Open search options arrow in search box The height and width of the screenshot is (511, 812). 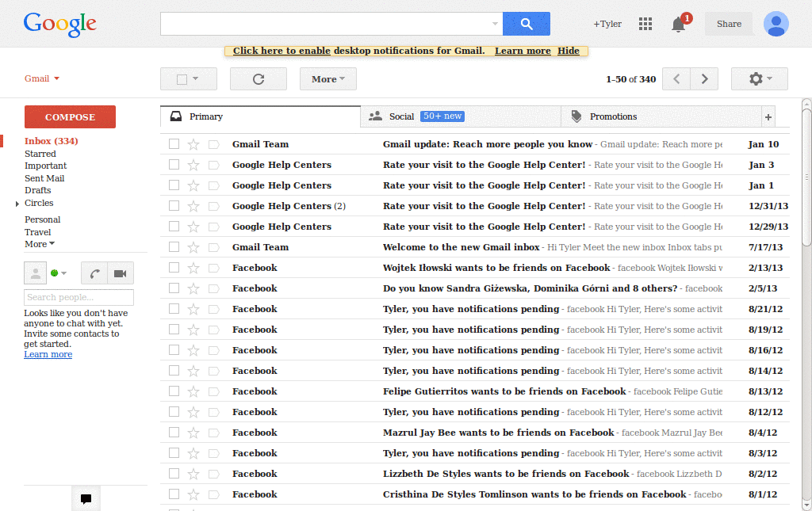pos(495,24)
